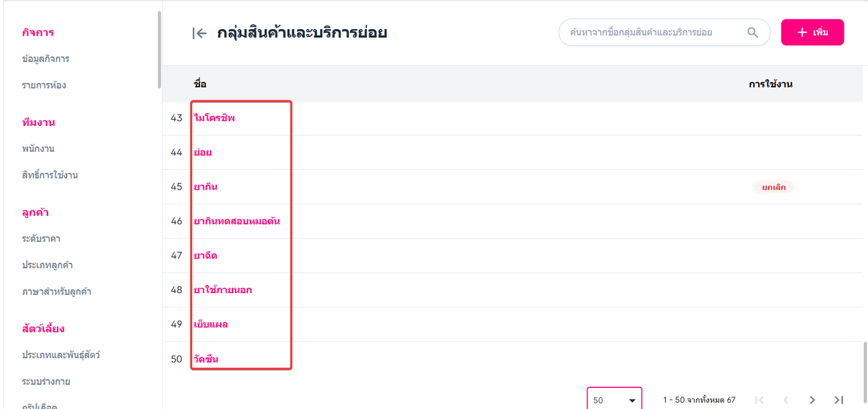868x409 pixels.
Task: Open the ไมโครชิพ item link
Action: coord(215,118)
